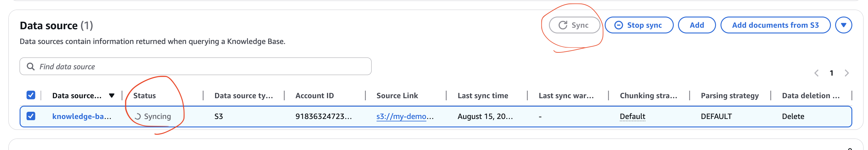Image resolution: width=868 pixels, height=150 pixels.
Task: Open the actions dropdown arrow button
Action: tap(843, 25)
